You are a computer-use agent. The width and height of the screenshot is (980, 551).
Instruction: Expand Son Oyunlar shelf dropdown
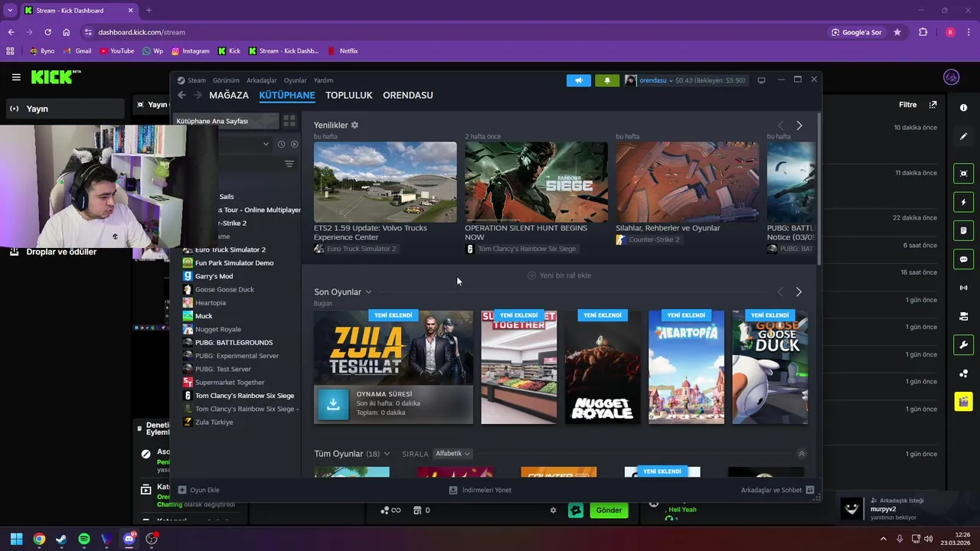tap(368, 292)
